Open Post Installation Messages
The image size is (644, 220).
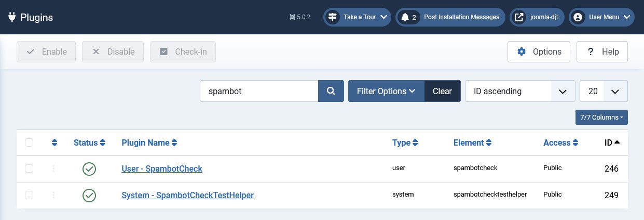tap(450, 17)
